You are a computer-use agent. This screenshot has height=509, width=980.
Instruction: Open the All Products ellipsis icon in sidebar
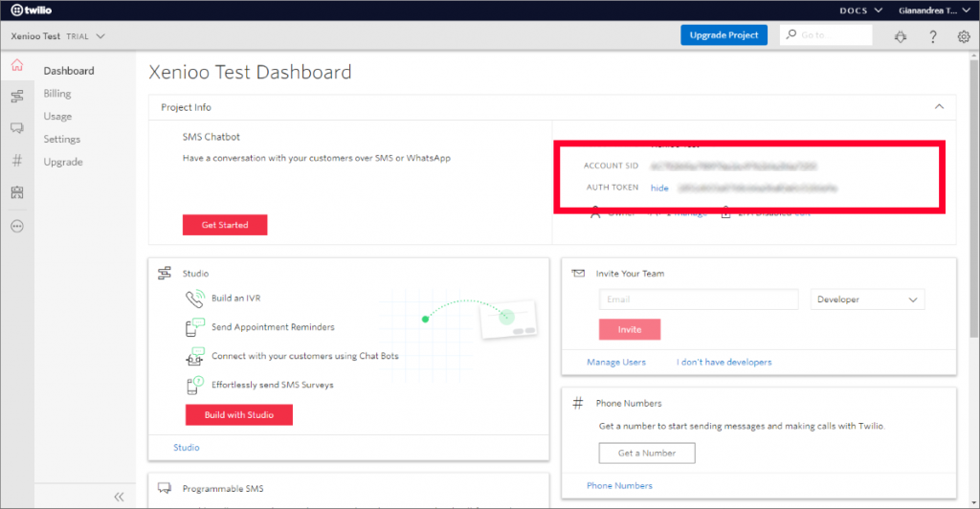click(x=16, y=227)
